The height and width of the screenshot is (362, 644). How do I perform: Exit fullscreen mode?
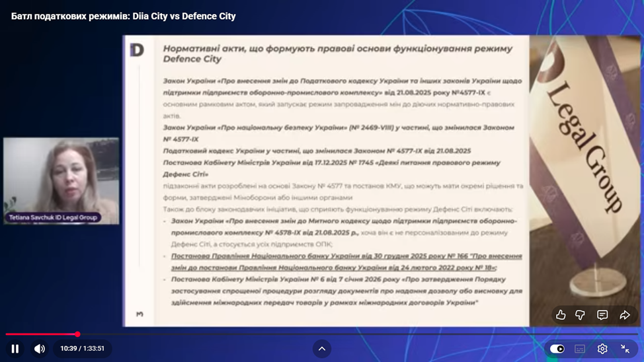[x=625, y=349]
